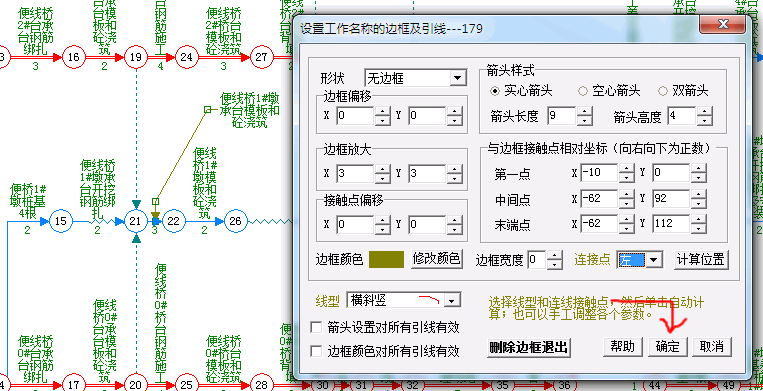The height and width of the screenshot is (391, 763).
Task: Expand the 连接点 dropdown set to 左
Action: (x=639, y=260)
